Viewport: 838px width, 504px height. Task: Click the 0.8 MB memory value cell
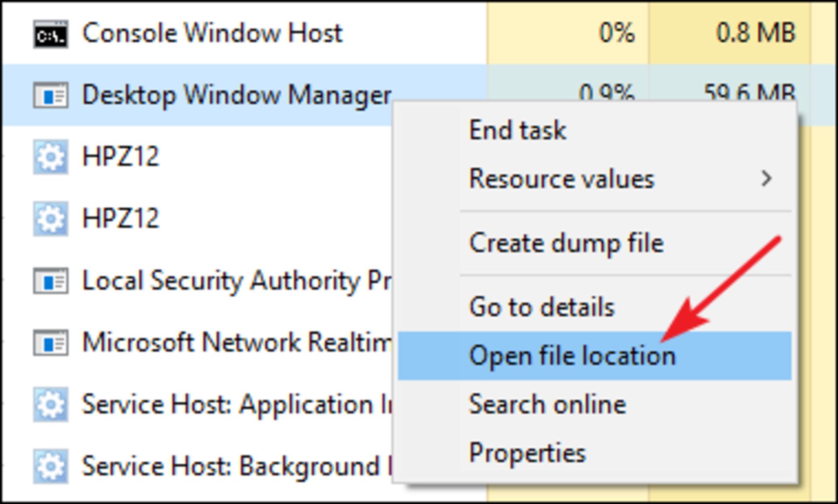(x=729, y=33)
